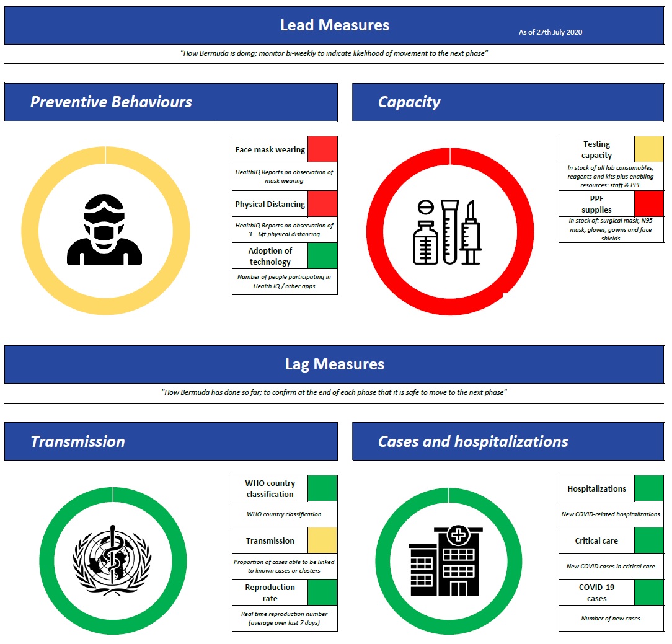Click green swatch beside Adoption of technology
Image resolution: width=672 pixels, height=644 pixels.
[322, 256]
